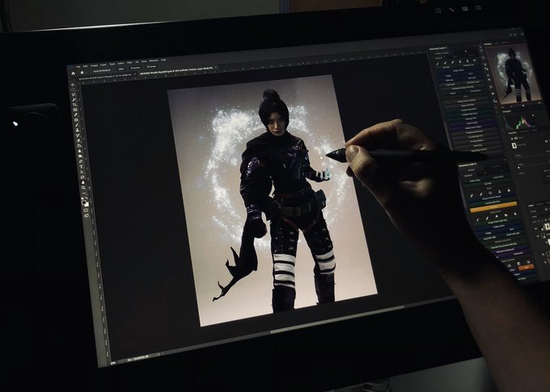The width and height of the screenshot is (550, 392).
Task: Select the Move tool in Photoshop toolbar
Action: (72, 85)
